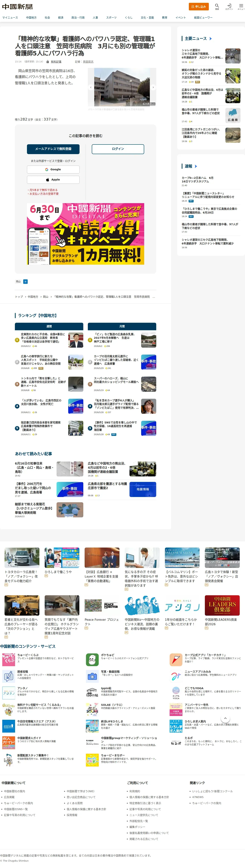Expand 主要ニュース section with chevron

click(211, 39)
